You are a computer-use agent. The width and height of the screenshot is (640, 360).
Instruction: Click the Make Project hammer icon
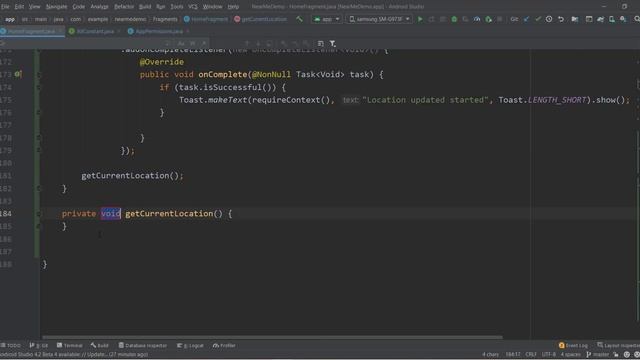click(300, 19)
